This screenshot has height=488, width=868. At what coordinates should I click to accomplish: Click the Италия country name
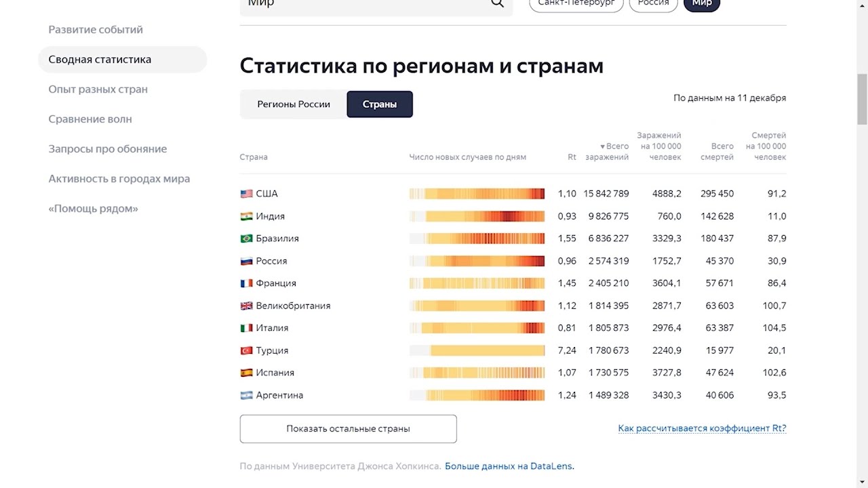(272, 328)
